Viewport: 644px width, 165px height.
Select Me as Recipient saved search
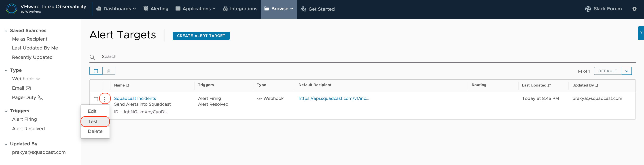pyautogui.click(x=30, y=39)
